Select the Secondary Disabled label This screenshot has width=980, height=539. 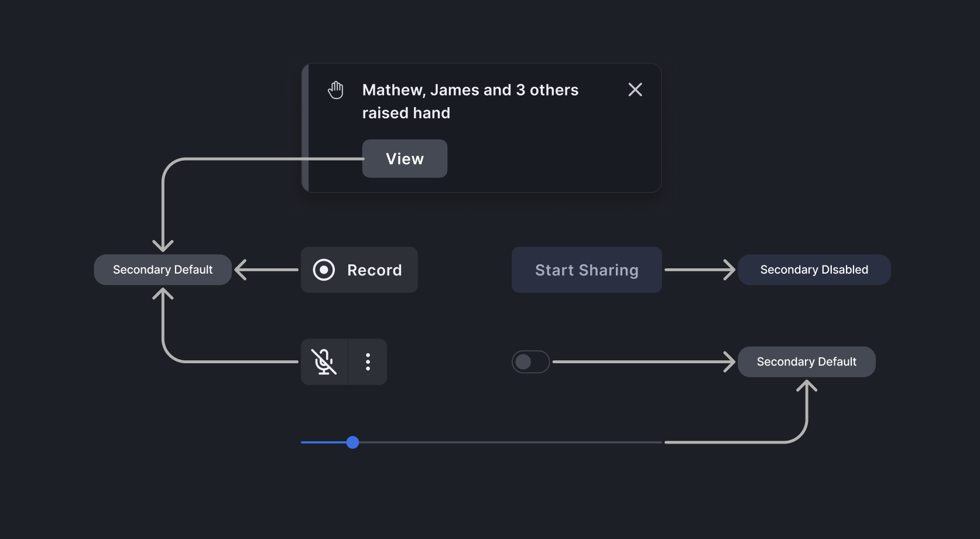814,270
